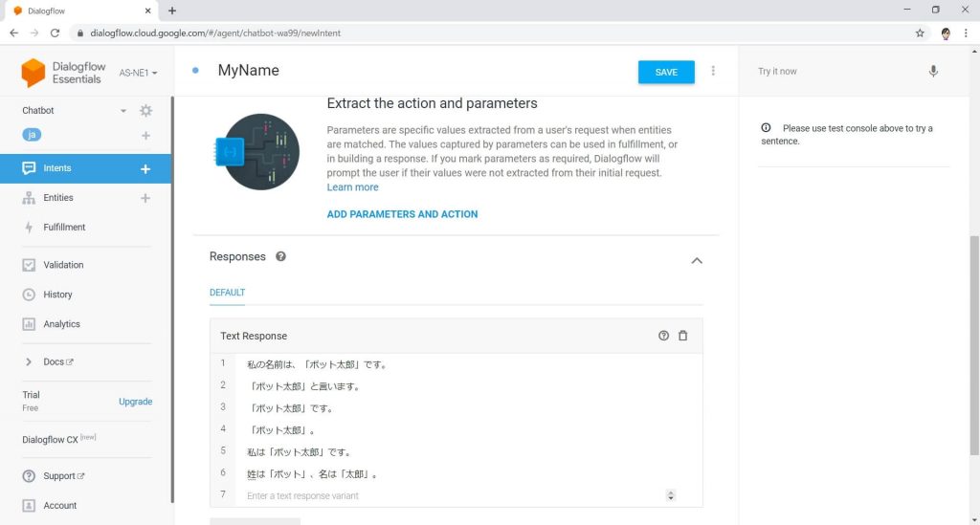Open a new browser tab
The width and height of the screenshot is (980, 525).
(172, 11)
